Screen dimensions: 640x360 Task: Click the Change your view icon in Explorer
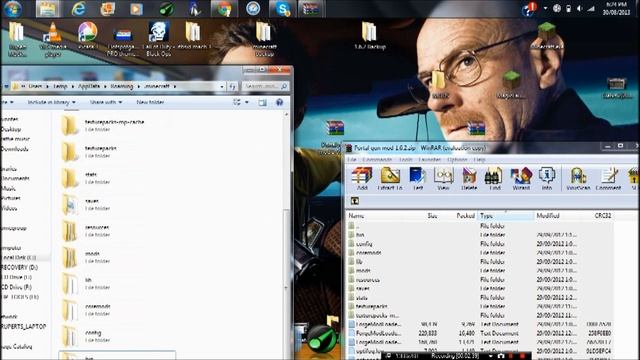click(x=237, y=102)
